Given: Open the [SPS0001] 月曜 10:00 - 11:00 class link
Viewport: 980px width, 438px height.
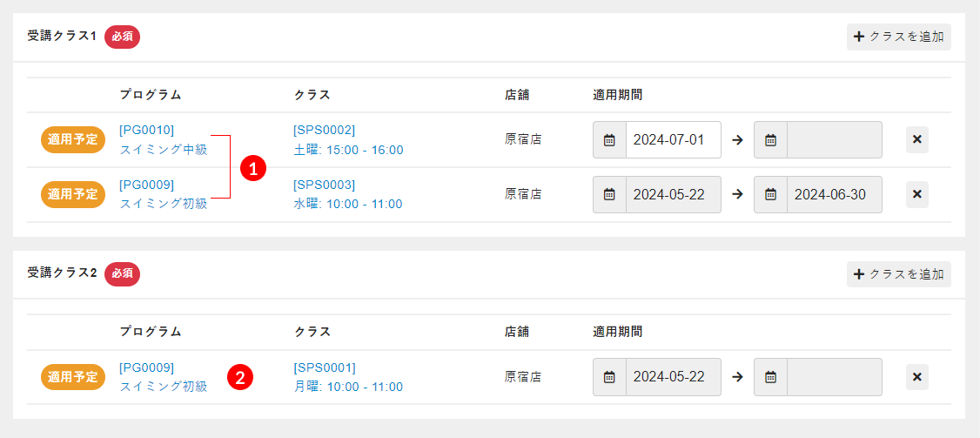Looking at the screenshot, I should (x=347, y=377).
